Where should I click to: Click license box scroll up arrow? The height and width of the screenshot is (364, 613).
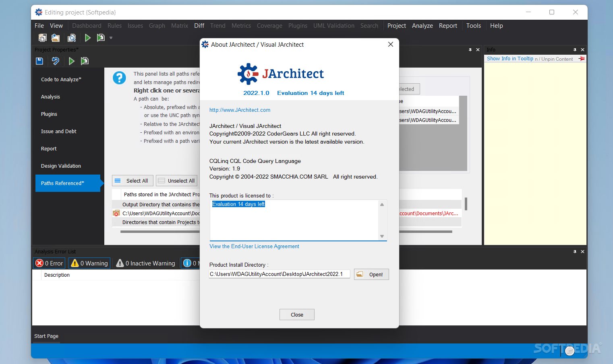pos(382,204)
